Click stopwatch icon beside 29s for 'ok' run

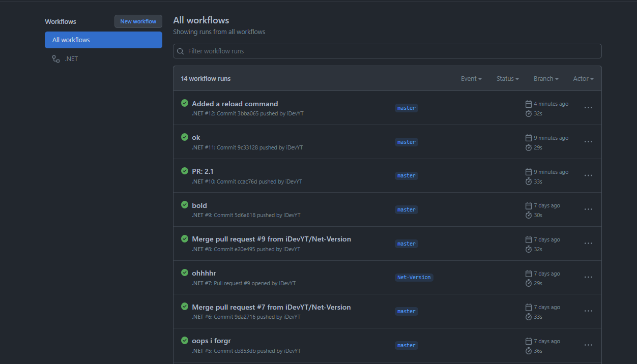[x=529, y=147]
